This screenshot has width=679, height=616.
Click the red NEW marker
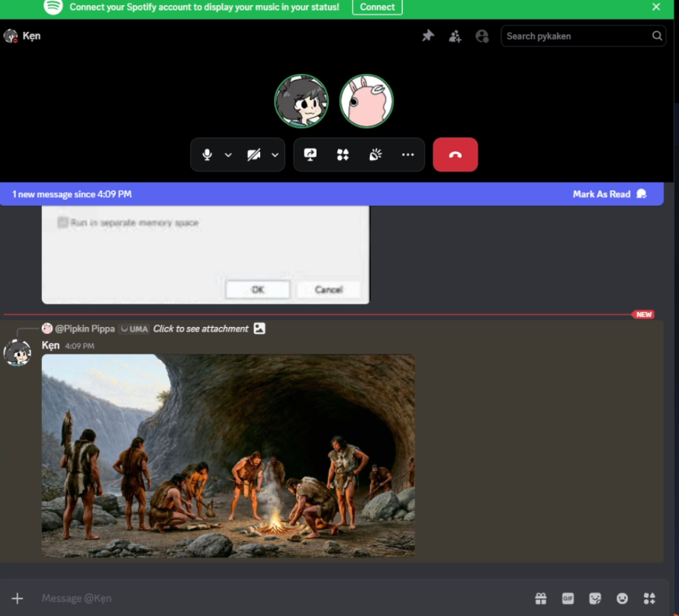(x=643, y=315)
